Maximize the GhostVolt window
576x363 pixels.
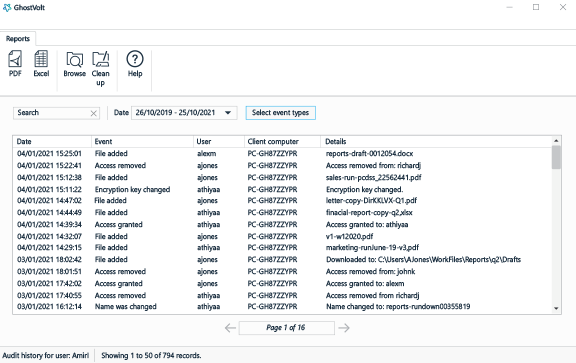536,7
